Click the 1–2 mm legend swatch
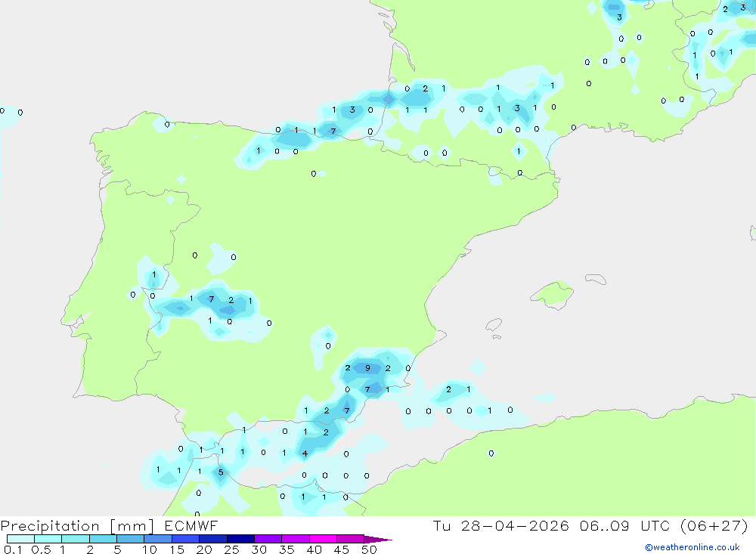The width and height of the screenshot is (756, 554). coord(76,539)
